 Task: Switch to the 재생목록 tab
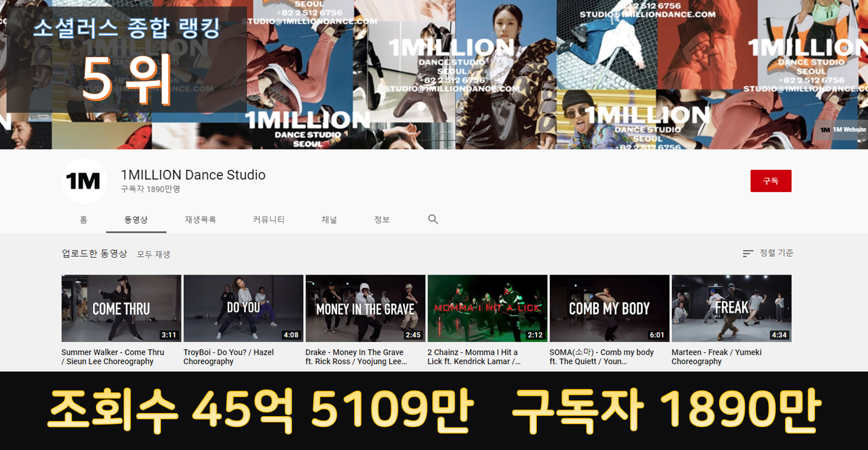[x=201, y=220]
